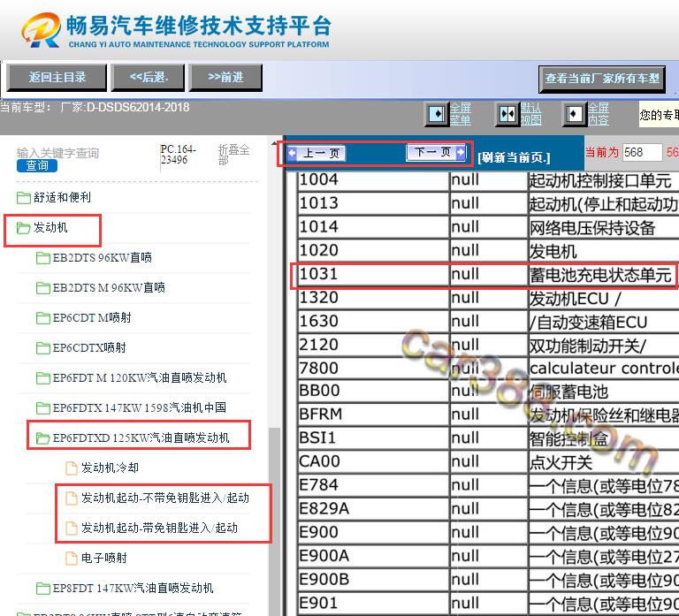Screen dimensions: 679x616
Task: Click the EP6FDT M 120KW folder icon
Action: coord(42,378)
